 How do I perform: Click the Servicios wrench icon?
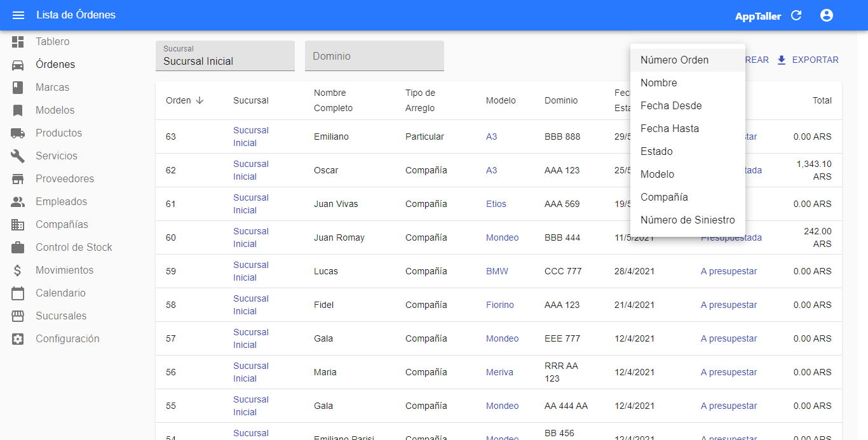click(x=18, y=156)
